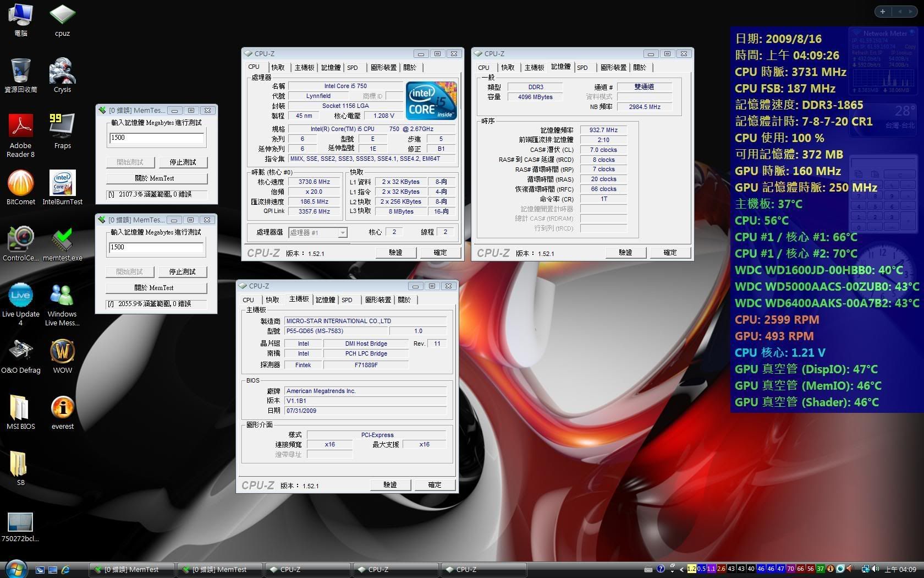The width and height of the screenshot is (924, 578).
Task: Click the Socket 1156 LGA package field
Action: coord(345,106)
